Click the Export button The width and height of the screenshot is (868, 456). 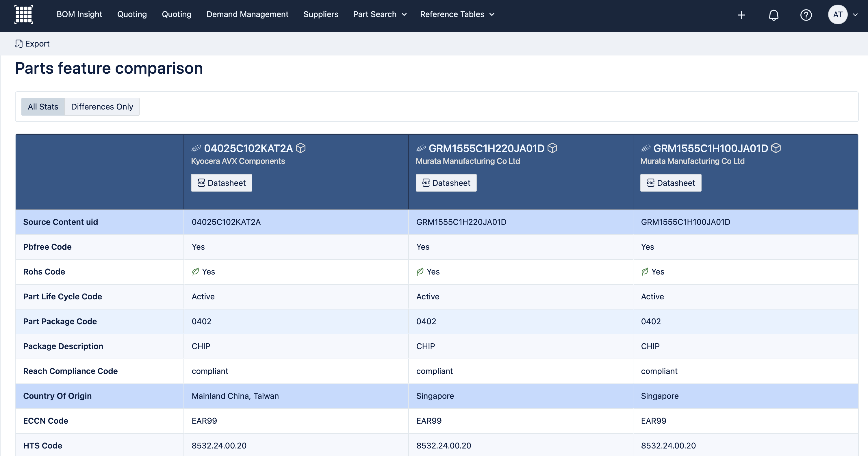tap(32, 43)
